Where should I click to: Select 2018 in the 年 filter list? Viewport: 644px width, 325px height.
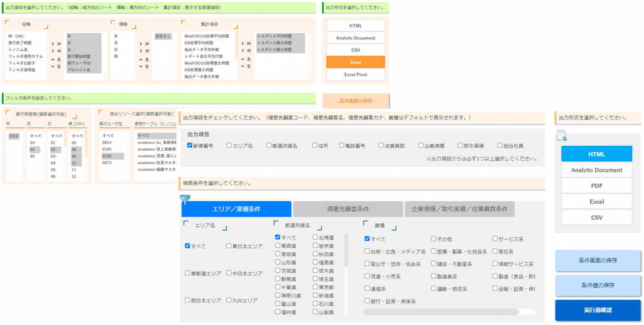click(x=14, y=136)
